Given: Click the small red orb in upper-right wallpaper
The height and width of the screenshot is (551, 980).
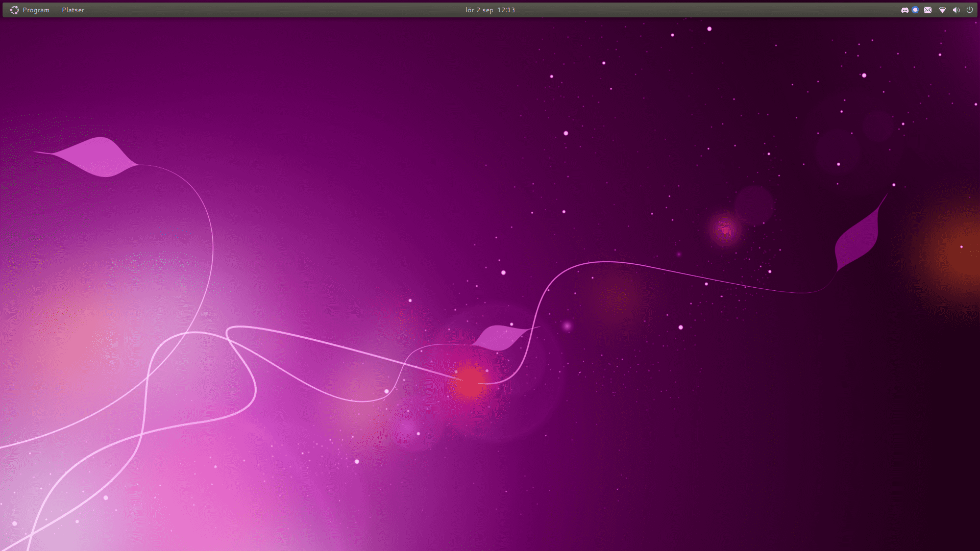Looking at the screenshot, I should click(x=725, y=229).
